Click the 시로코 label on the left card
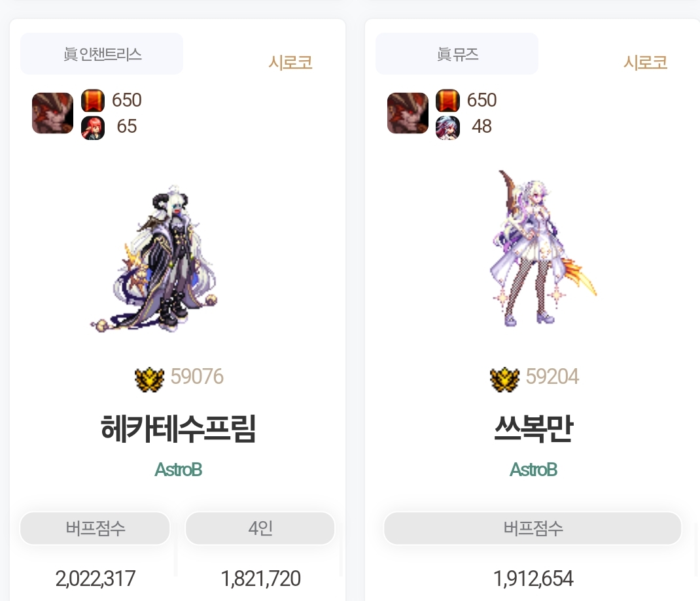The height and width of the screenshot is (601, 700). [290, 63]
